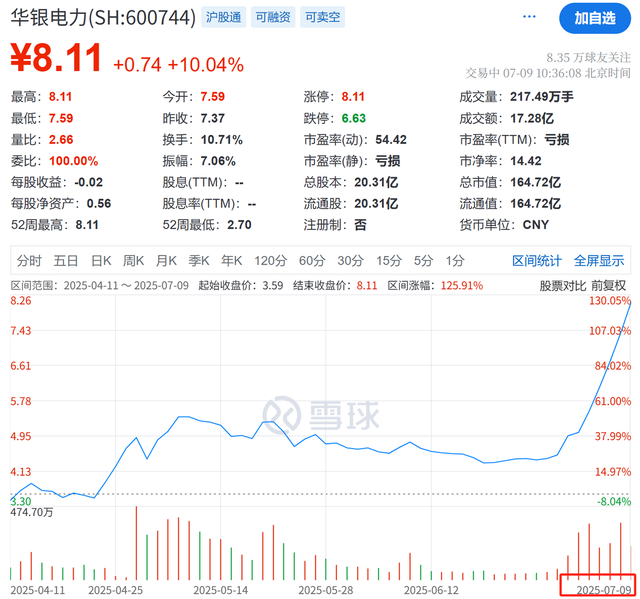Click the 2025-06-12 date label on the chart axis
The width and height of the screenshot is (640, 599).
(431, 590)
